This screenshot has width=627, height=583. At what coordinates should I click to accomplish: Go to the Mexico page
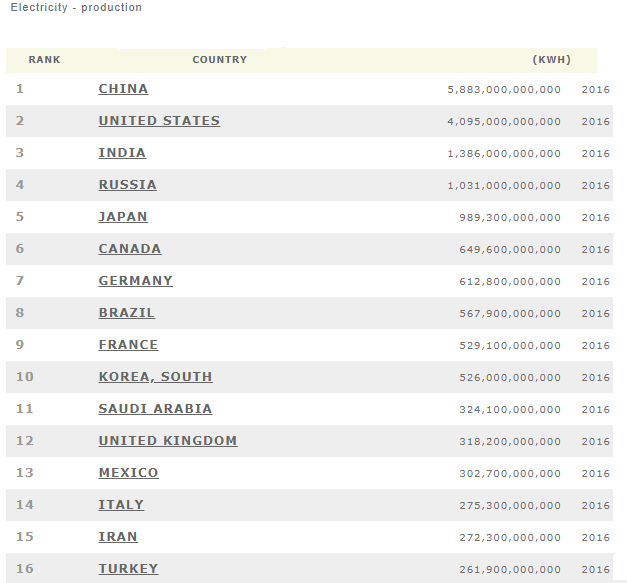pyautogui.click(x=128, y=473)
